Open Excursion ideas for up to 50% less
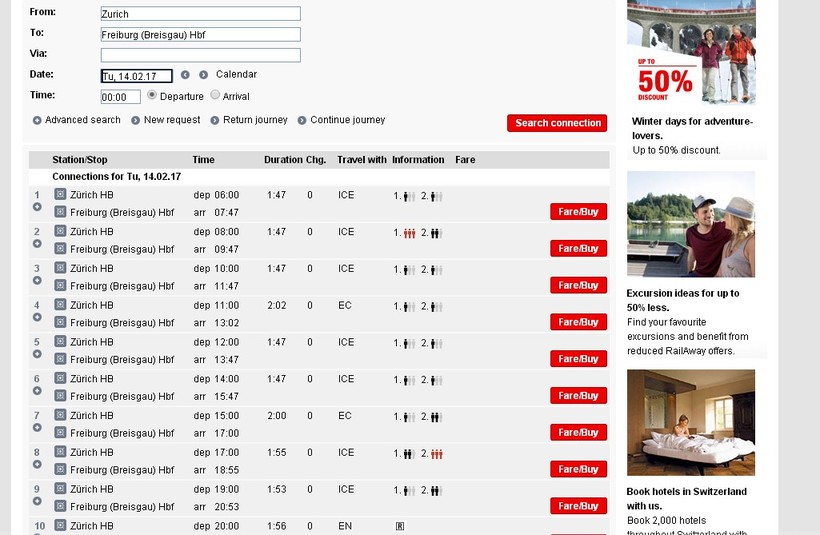 (683, 300)
